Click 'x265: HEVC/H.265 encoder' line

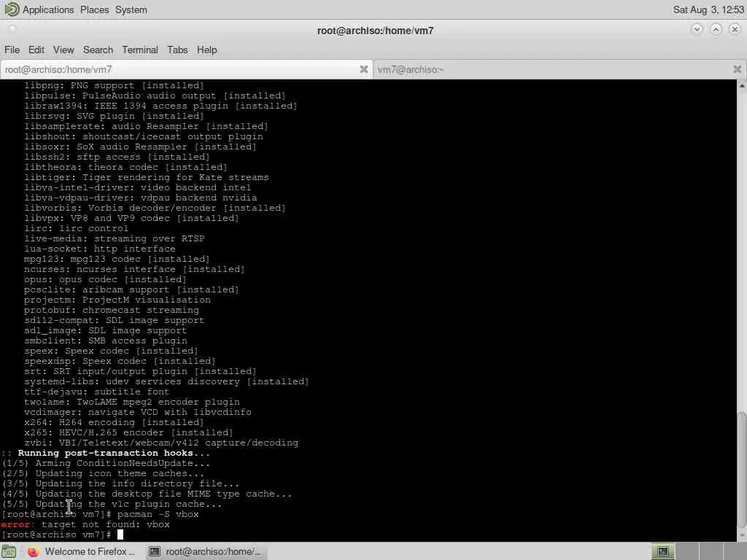click(128, 432)
